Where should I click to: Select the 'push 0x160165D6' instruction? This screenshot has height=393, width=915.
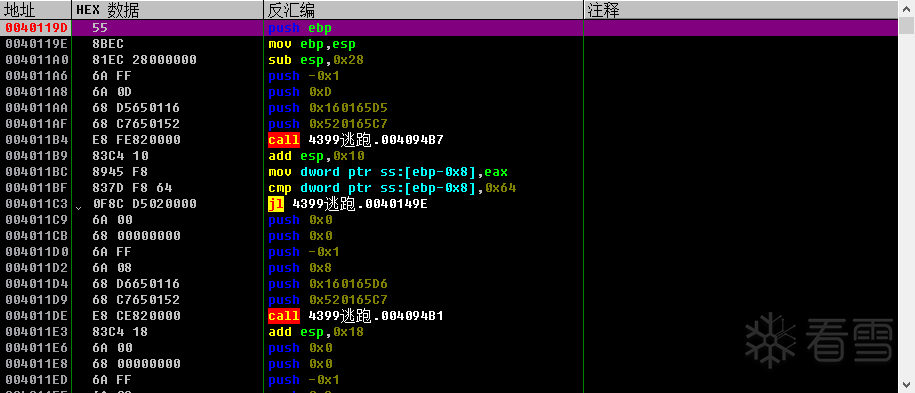coord(328,284)
